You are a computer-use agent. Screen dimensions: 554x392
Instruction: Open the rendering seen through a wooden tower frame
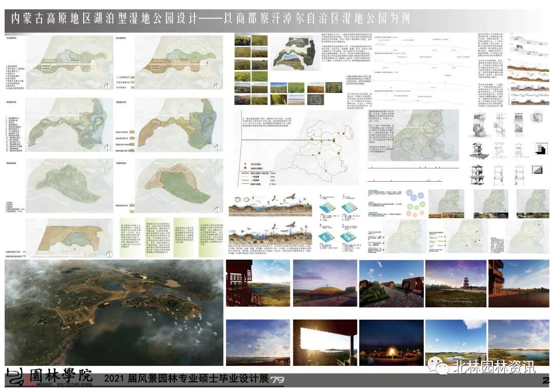point(258,283)
